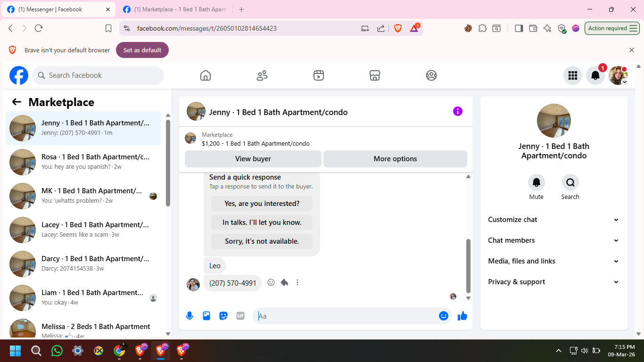Screen dimensions: 644x362
Task: Open WhatsApp from the taskbar
Action: point(57,351)
